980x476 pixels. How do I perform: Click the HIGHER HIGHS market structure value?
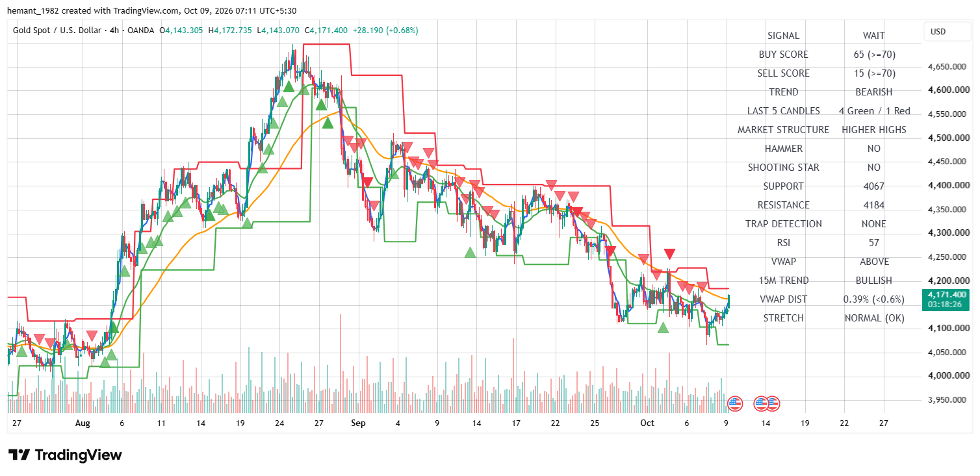click(x=873, y=130)
